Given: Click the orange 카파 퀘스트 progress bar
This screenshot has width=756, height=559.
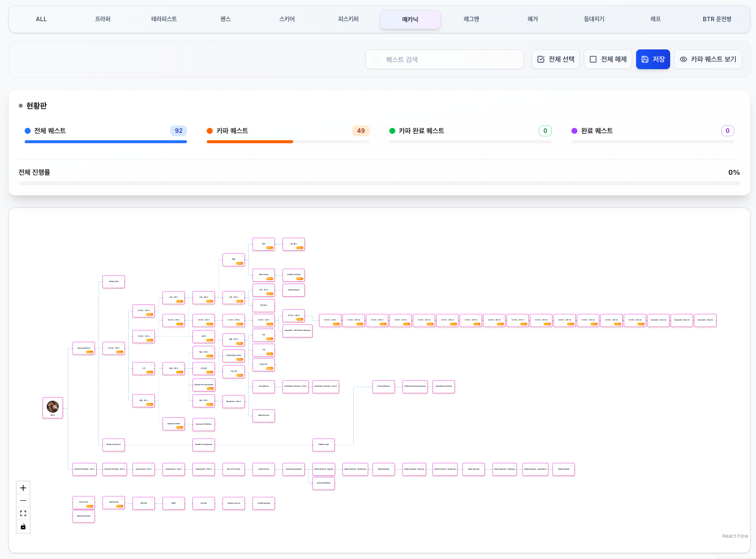Looking at the screenshot, I should (288, 142).
